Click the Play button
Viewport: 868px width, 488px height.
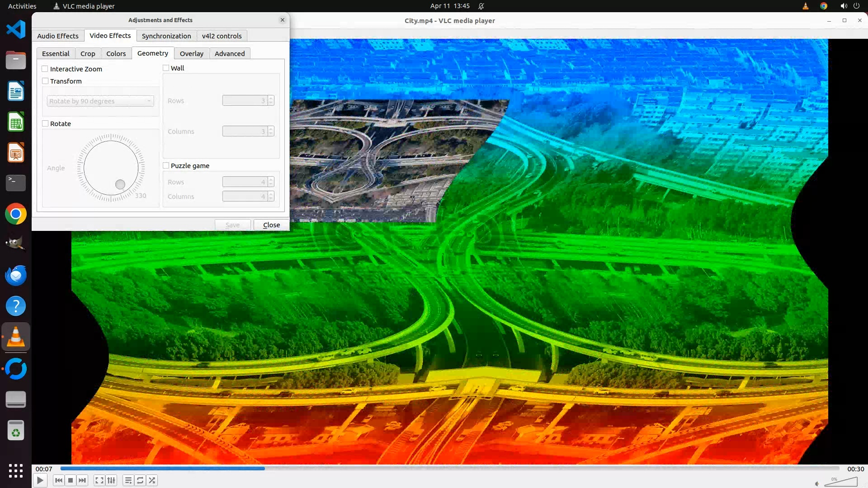tap(40, 480)
